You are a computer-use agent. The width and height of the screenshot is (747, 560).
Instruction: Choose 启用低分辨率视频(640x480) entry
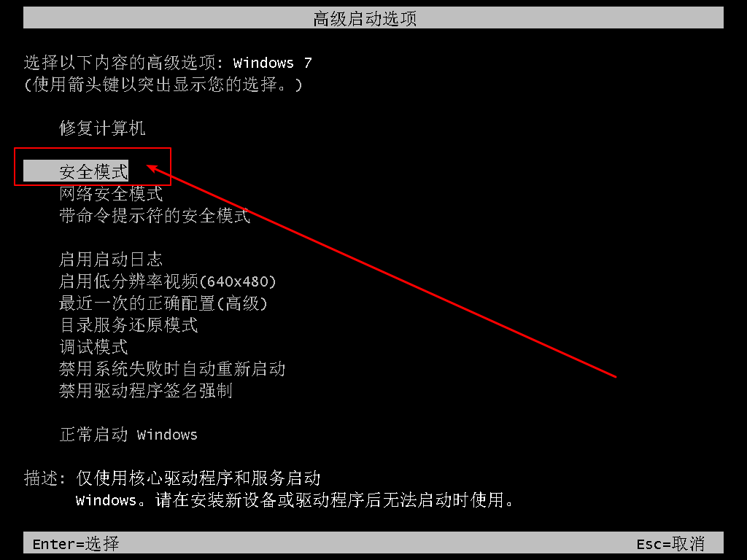tap(168, 281)
